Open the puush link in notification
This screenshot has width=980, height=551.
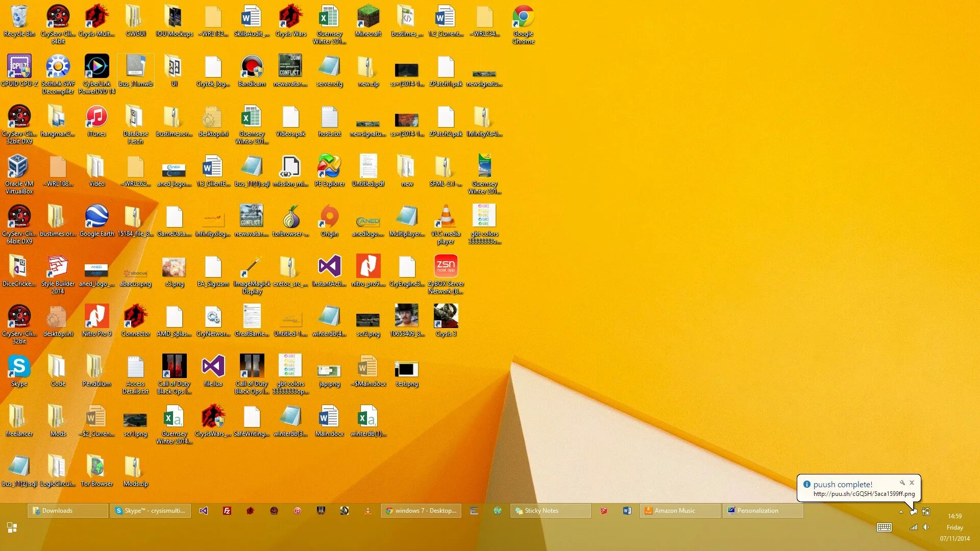pos(864,494)
